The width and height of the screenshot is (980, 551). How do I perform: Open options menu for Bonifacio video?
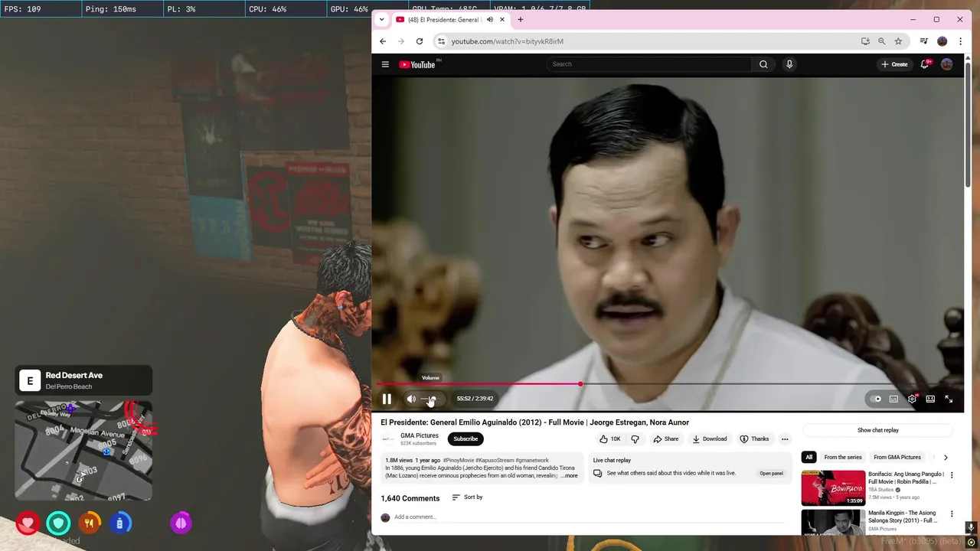[x=952, y=475]
